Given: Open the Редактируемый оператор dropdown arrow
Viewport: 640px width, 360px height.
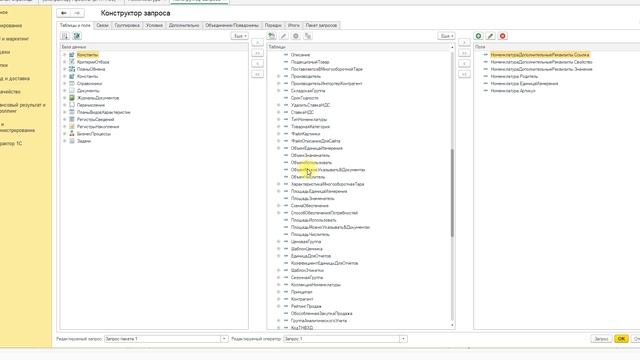Looking at the screenshot, I should (x=403, y=339).
